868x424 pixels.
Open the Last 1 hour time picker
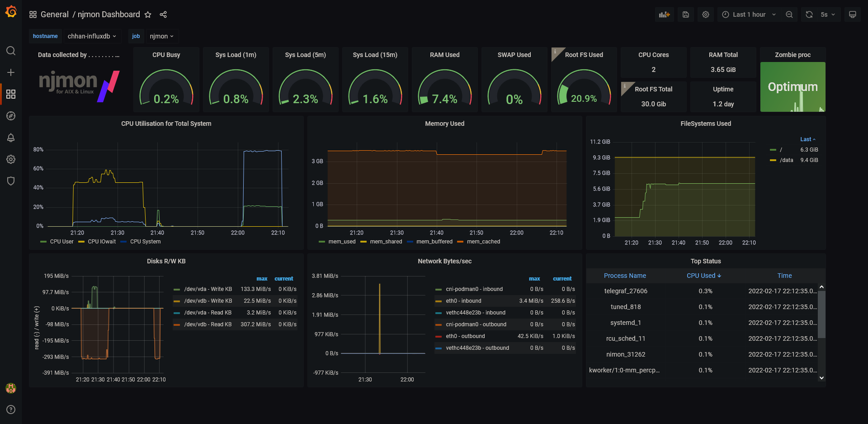[x=749, y=14]
